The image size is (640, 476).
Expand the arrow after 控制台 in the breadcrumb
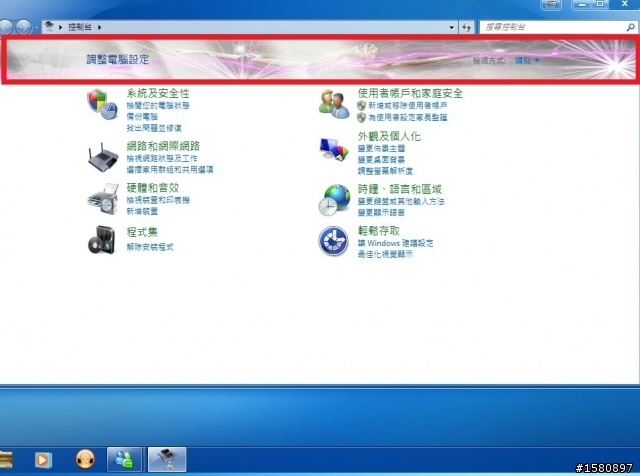click(x=99, y=27)
